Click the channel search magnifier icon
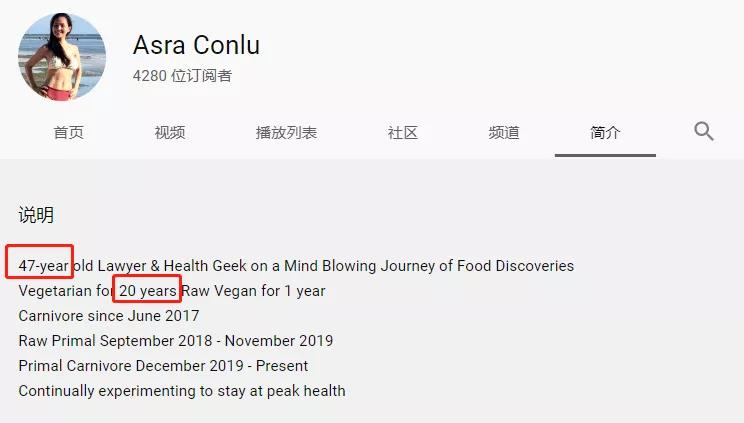The image size is (744, 423). click(x=704, y=132)
